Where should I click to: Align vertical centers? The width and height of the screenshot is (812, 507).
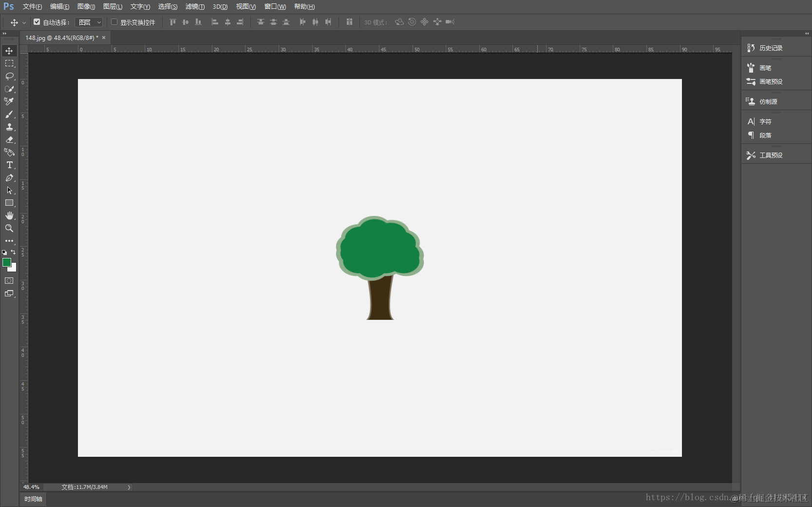coord(185,22)
